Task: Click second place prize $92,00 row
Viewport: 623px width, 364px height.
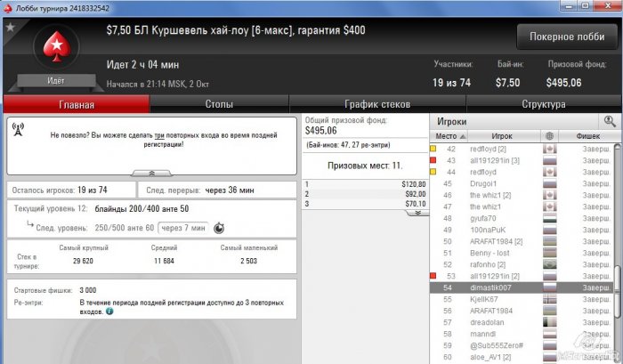Action: (365, 194)
